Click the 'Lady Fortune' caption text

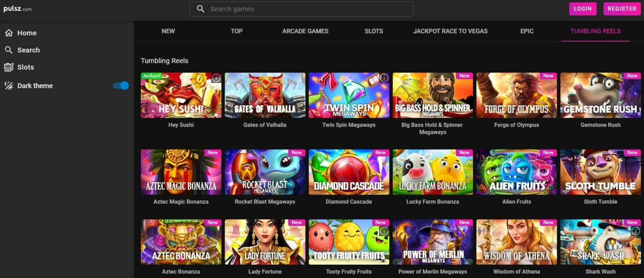[265, 272]
